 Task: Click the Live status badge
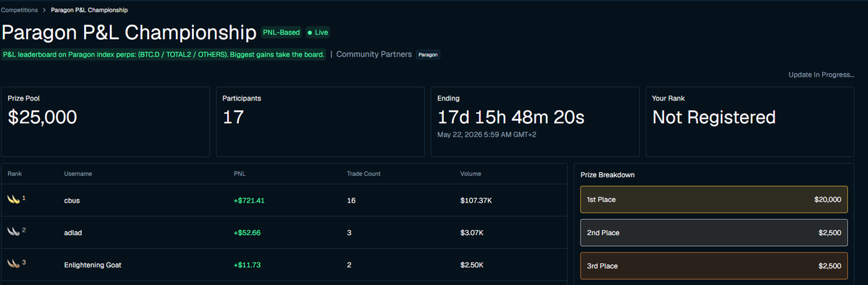[x=318, y=33]
